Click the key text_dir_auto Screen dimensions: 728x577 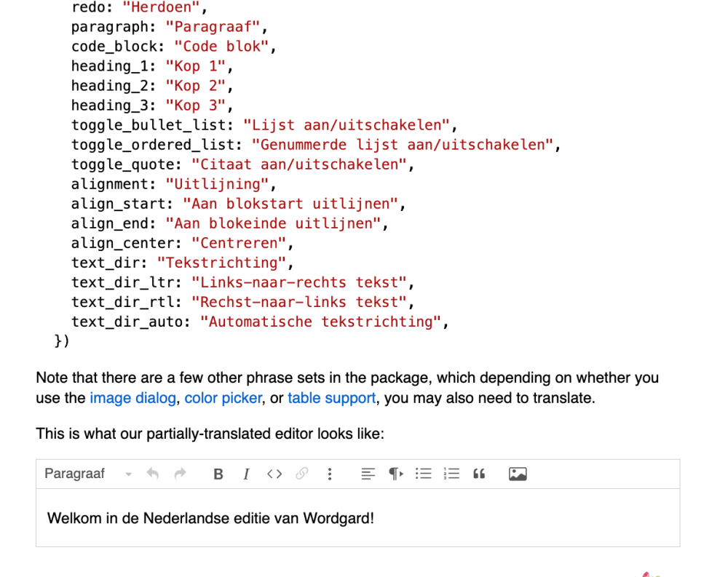click(126, 322)
